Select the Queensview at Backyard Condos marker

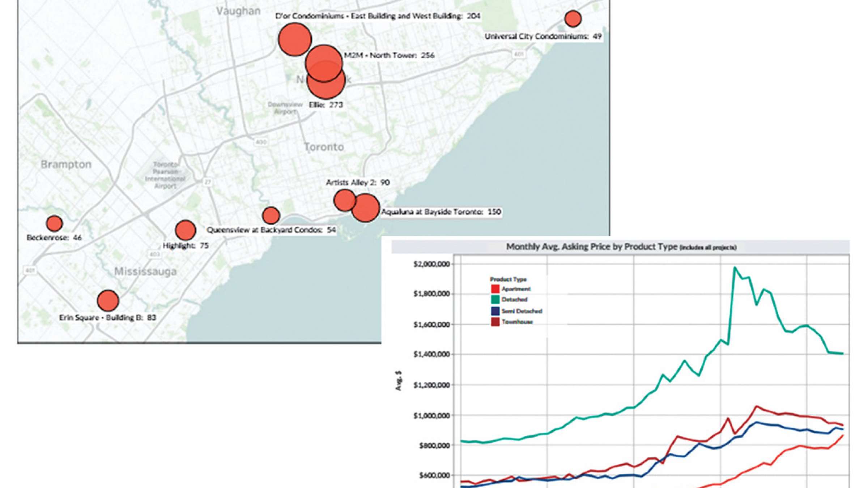click(271, 215)
